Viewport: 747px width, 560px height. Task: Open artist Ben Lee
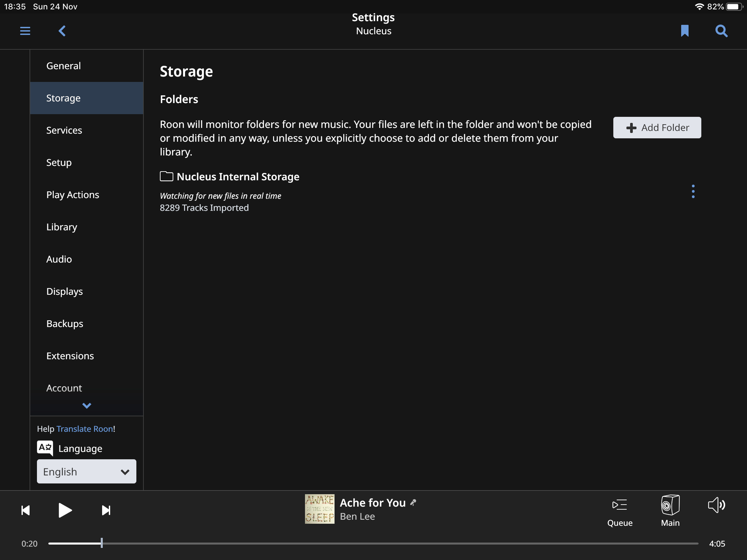click(357, 516)
